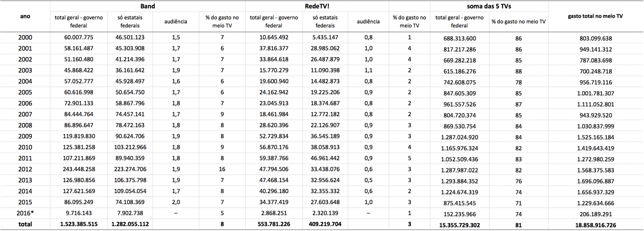Click RedeTV! estatais value 46.961.442

click(x=325, y=158)
